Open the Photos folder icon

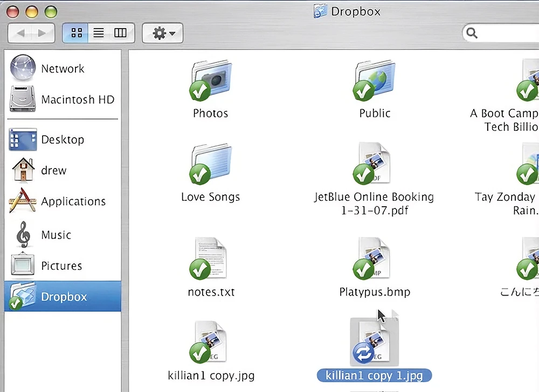point(211,81)
